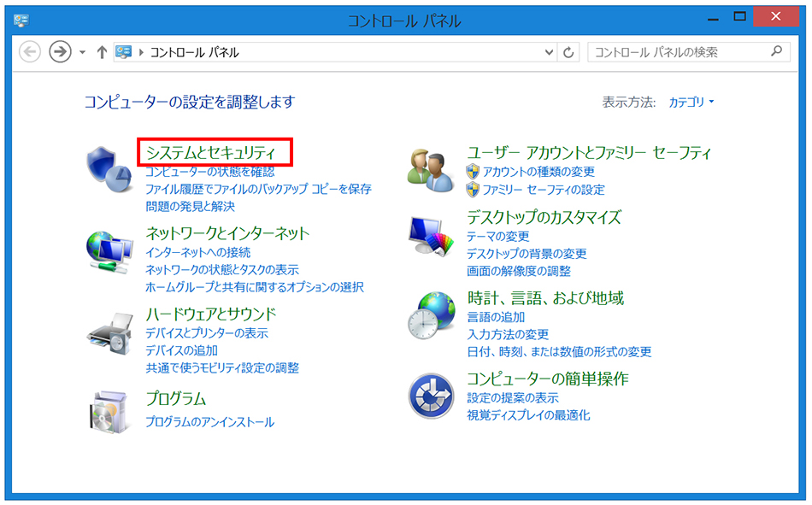Go forward with the forward arrow button
The image size is (812, 505).
tap(60, 52)
